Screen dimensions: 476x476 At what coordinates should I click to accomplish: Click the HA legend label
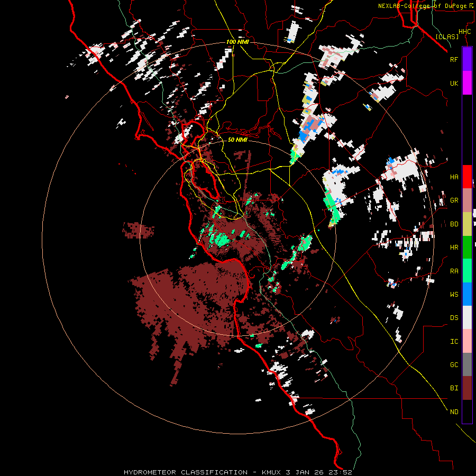pyautogui.click(x=454, y=177)
